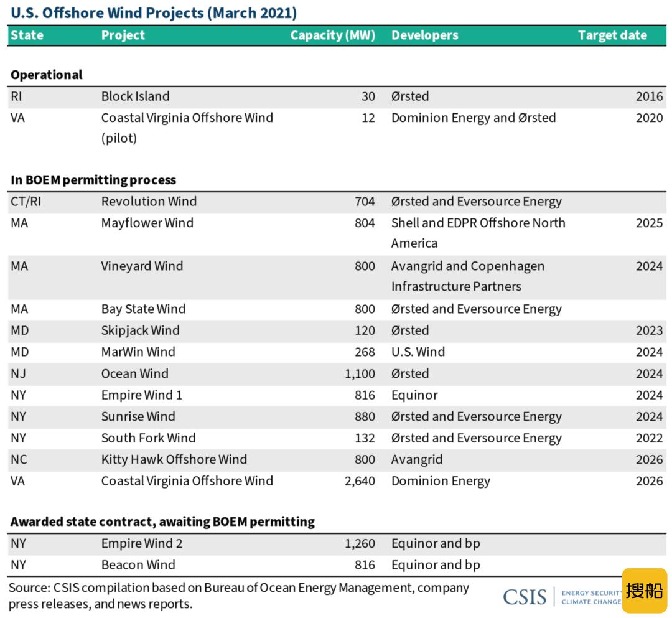Click the Target date column header
Viewport: 672px width, 618px height.
pyautogui.click(x=612, y=35)
